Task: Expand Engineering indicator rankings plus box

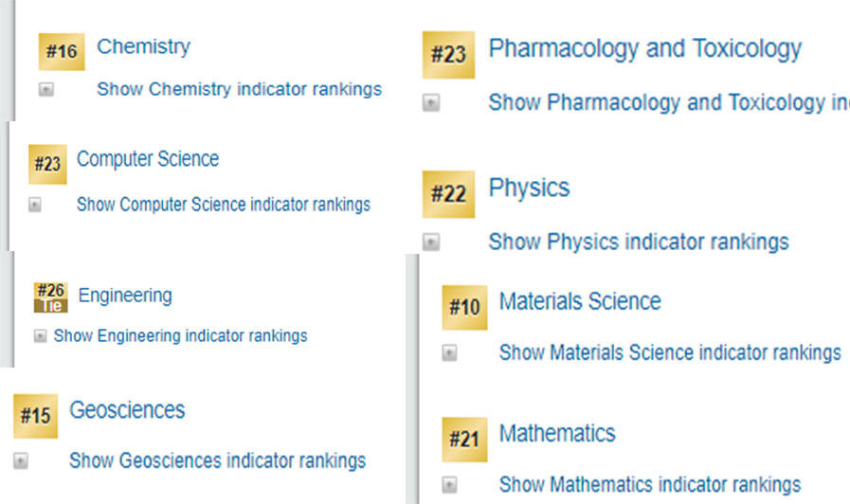Action: [40, 335]
